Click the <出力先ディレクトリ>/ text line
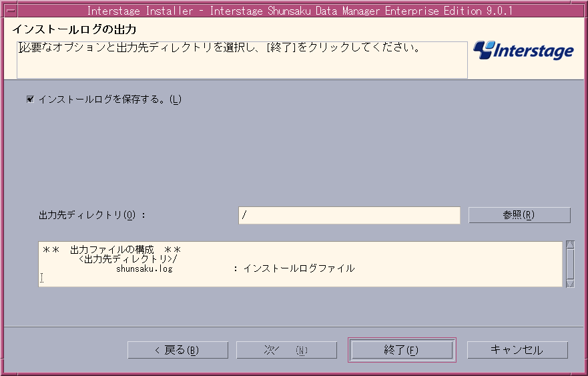 pyautogui.click(x=128, y=259)
